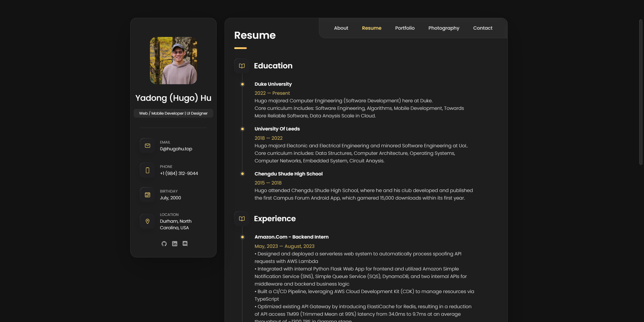Click the Duke University entry link
644x322 pixels.
pos(273,84)
